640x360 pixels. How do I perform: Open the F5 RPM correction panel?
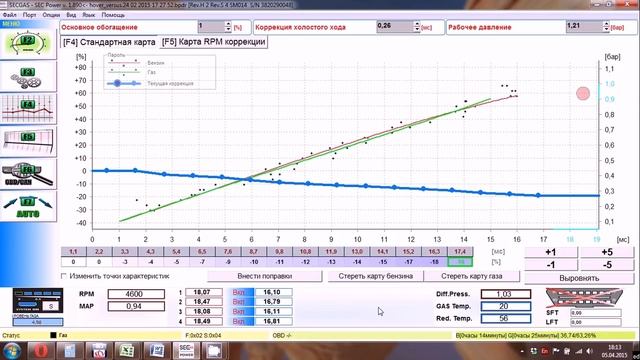pos(28,142)
